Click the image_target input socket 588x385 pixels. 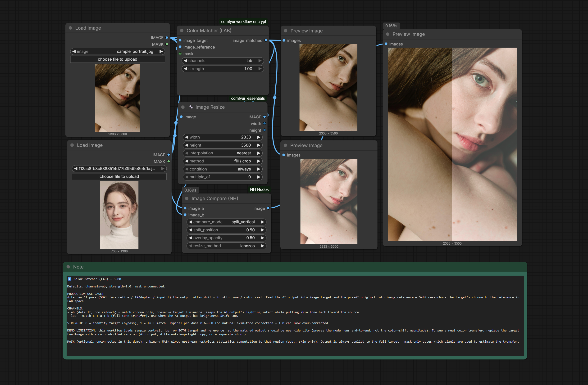coord(180,40)
